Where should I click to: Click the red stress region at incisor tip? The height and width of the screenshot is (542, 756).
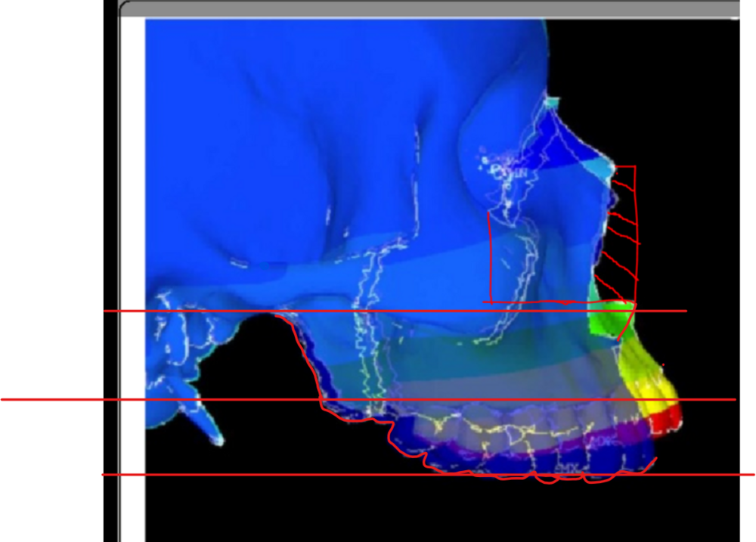click(670, 420)
